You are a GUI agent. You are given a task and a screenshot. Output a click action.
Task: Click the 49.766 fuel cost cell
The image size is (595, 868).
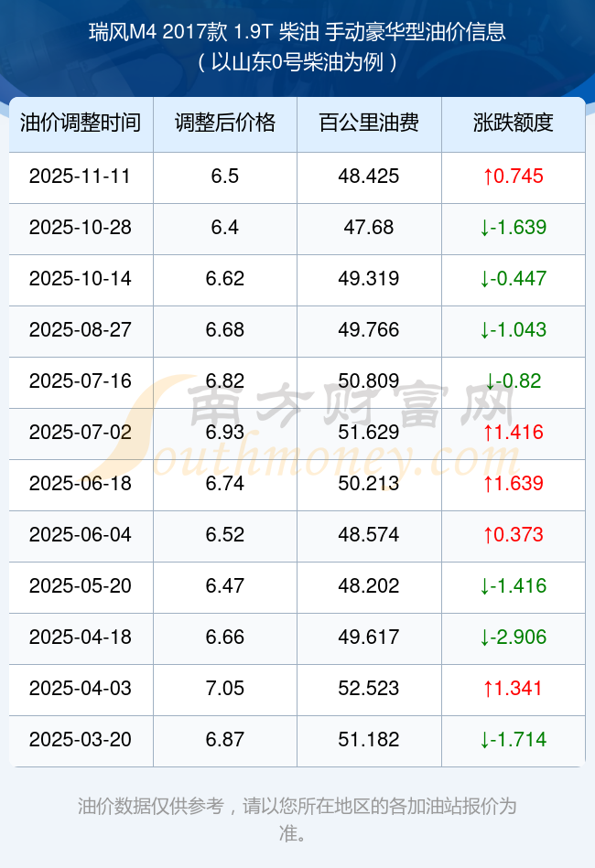click(368, 330)
